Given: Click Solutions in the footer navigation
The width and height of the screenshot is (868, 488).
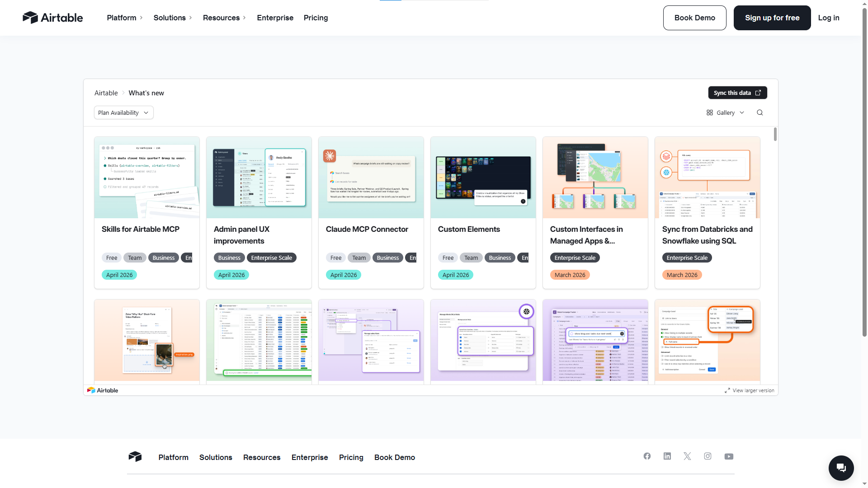Looking at the screenshot, I should click(x=216, y=457).
